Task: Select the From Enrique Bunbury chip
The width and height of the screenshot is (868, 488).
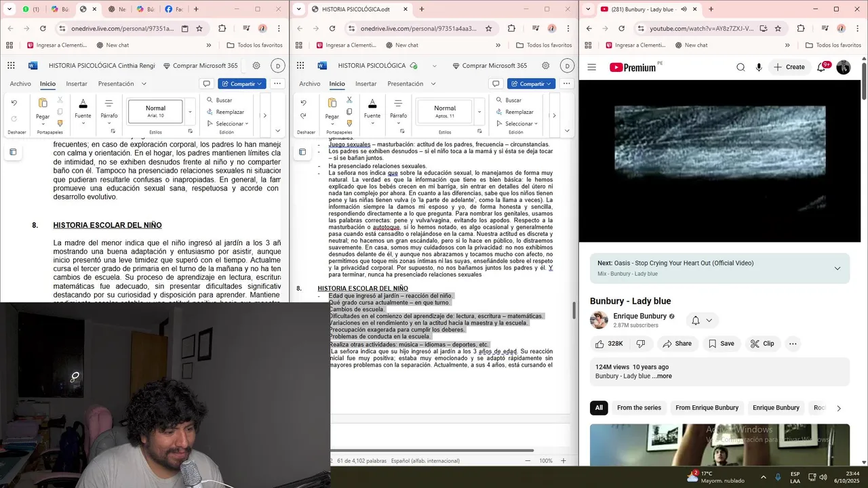Action: [x=707, y=408]
